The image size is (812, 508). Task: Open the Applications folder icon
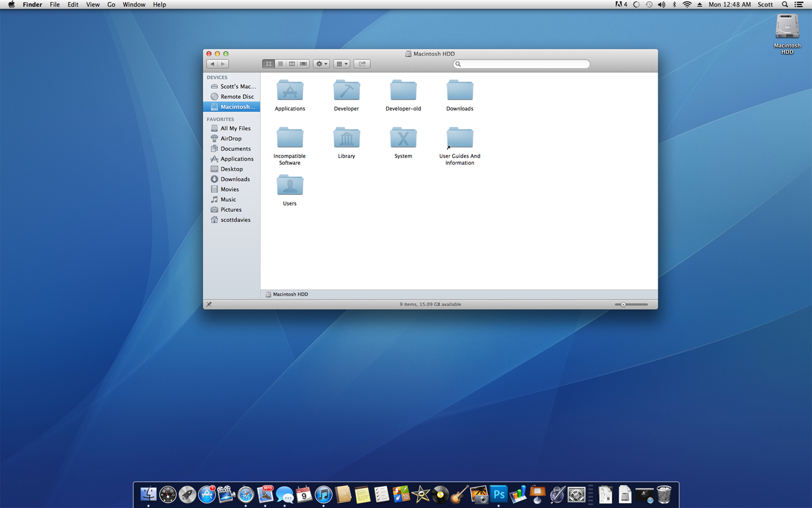coord(290,91)
